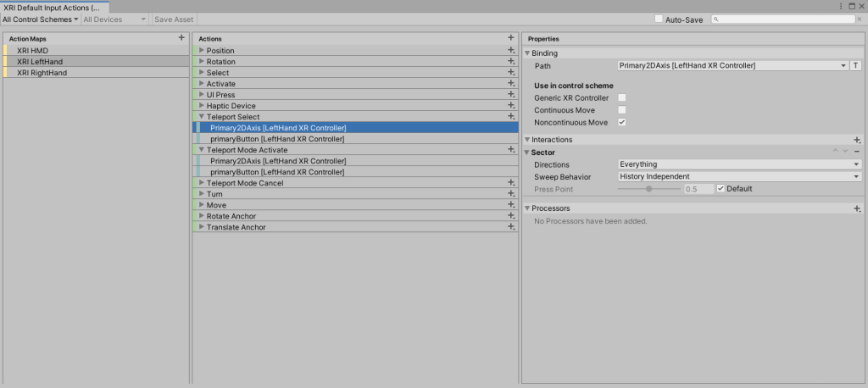Check the Generic XR Controller scheme

click(622, 98)
